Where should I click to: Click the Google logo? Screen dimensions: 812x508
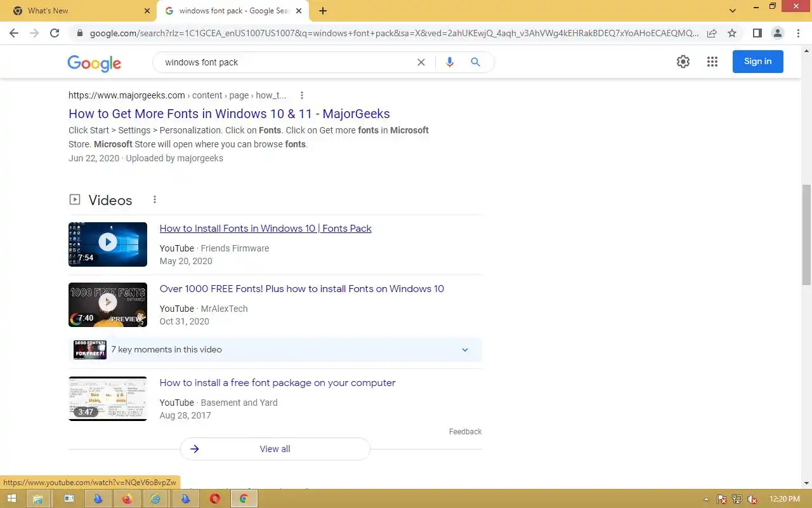pyautogui.click(x=94, y=63)
